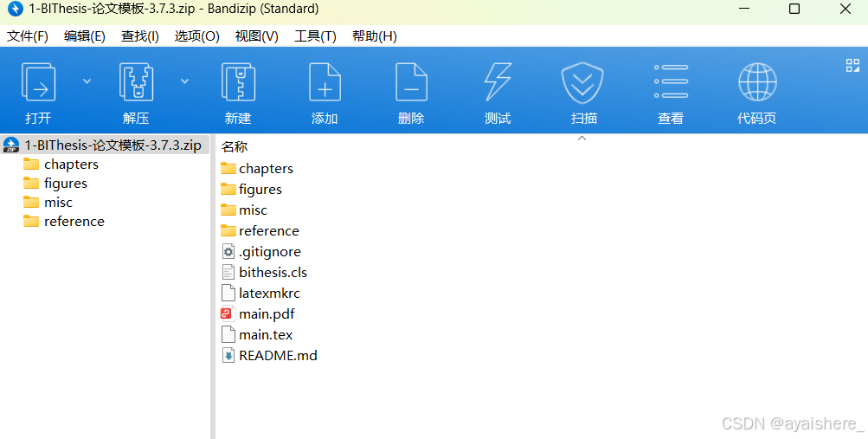Open the 帮助(H) menu

point(375,36)
